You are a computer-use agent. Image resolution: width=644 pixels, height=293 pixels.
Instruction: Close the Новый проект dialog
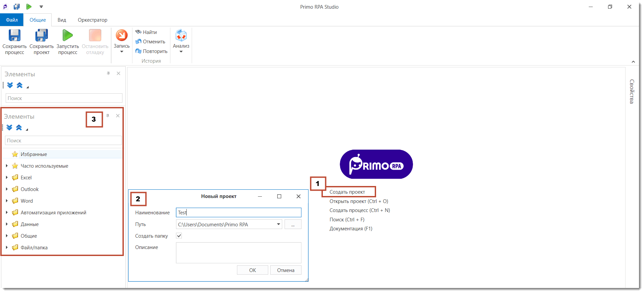[x=299, y=196]
